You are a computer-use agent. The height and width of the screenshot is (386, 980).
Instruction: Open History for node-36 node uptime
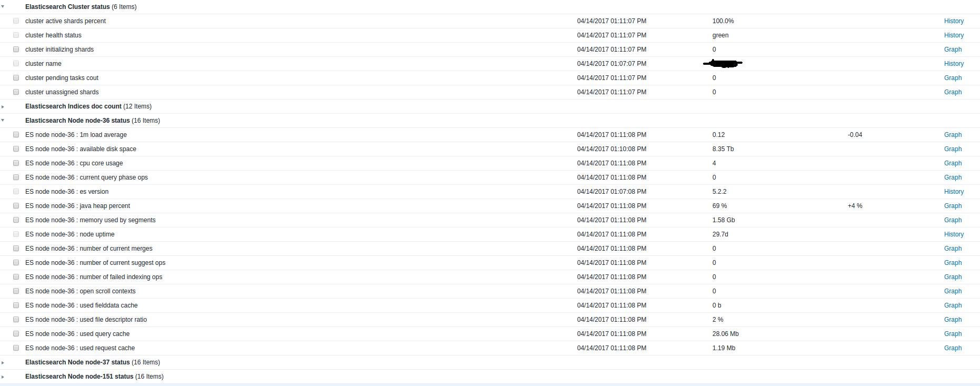pos(954,234)
